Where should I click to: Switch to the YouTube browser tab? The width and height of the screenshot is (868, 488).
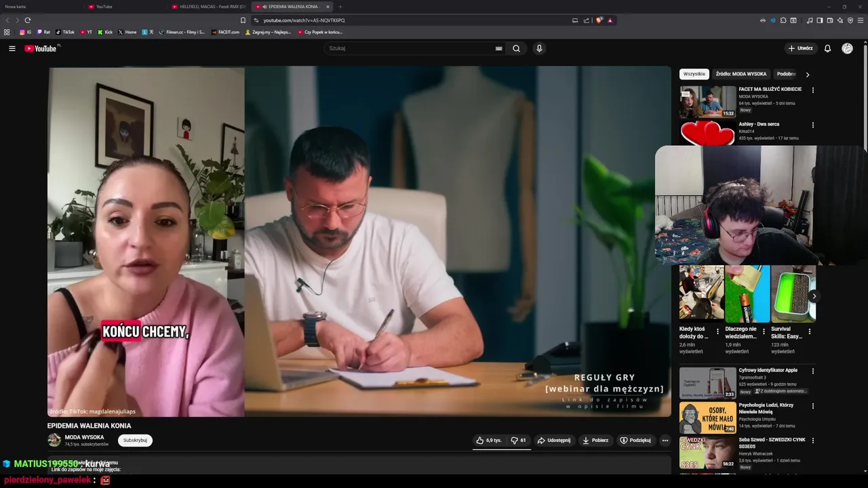125,6
